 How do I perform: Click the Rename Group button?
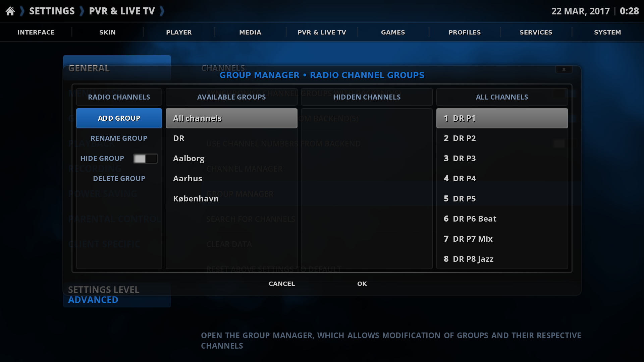point(119,138)
